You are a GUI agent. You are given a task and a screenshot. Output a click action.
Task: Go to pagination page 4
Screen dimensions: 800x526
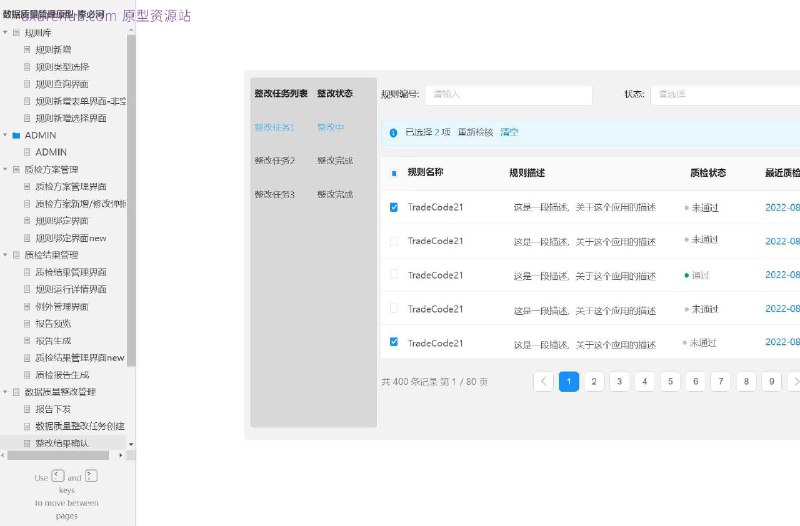[x=645, y=382]
